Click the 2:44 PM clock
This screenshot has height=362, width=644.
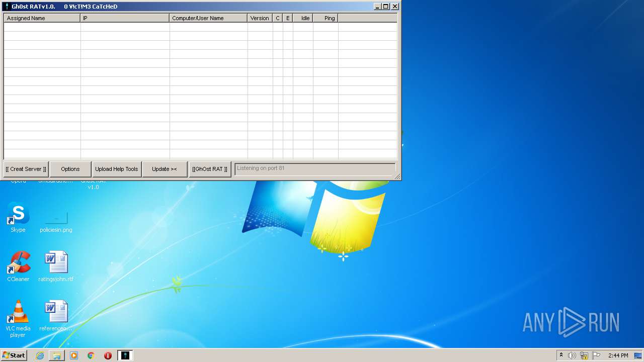618,355
